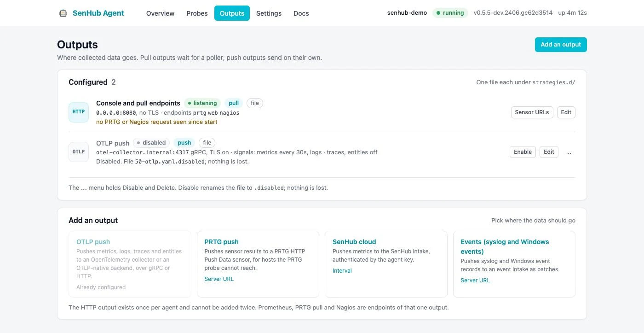Click the pull tag on Console output

(x=234, y=103)
